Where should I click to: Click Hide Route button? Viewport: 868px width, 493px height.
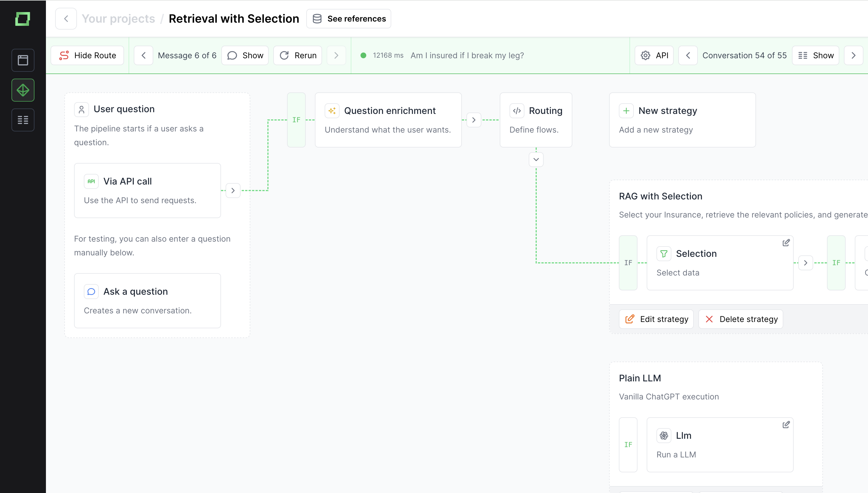(x=87, y=55)
